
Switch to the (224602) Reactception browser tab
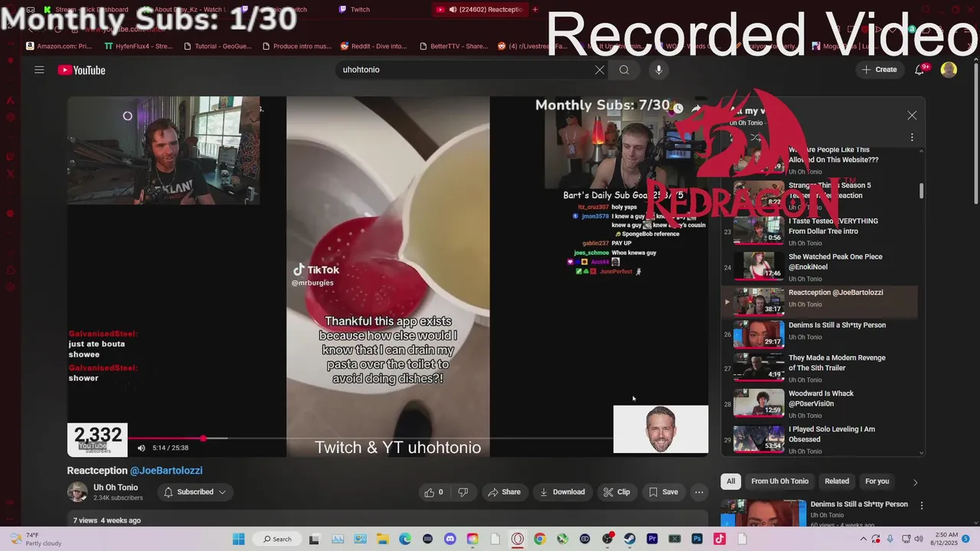481,10
